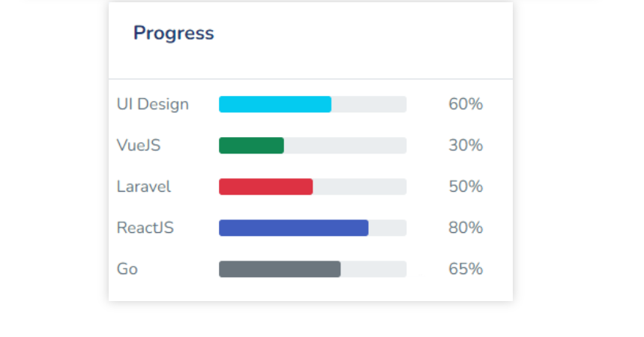Select the 60% value for UI Design
This screenshot has width=644, height=337.
click(466, 104)
